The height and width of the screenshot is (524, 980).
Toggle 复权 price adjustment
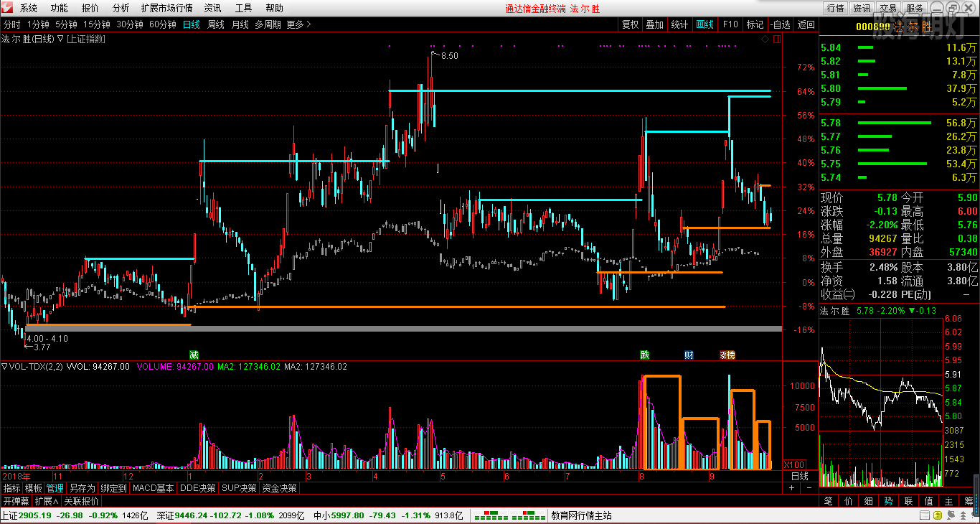coord(630,24)
